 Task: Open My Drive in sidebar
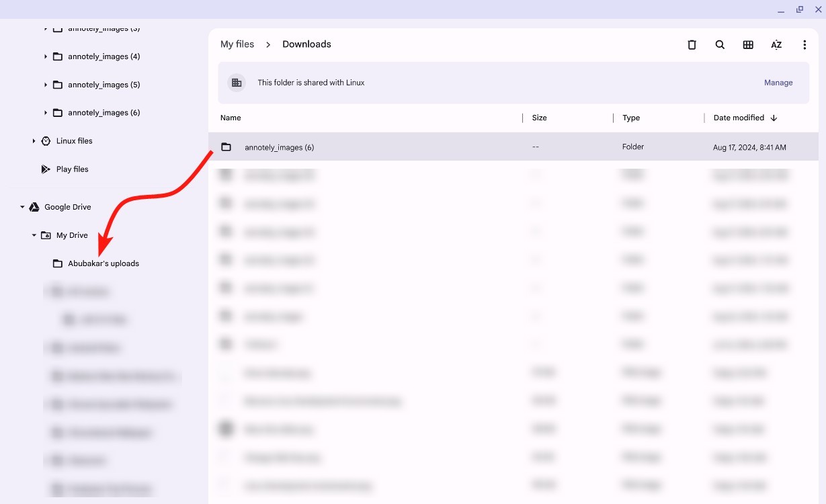tap(72, 235)
